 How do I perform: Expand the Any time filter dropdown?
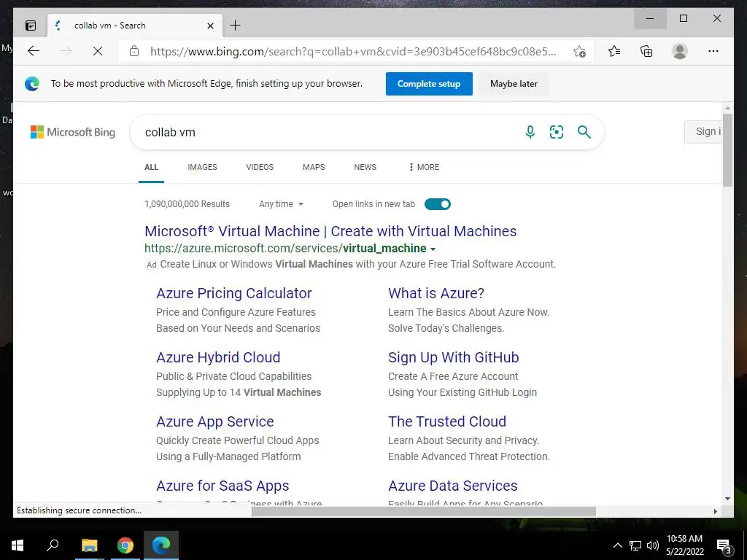tap(281, 204)
